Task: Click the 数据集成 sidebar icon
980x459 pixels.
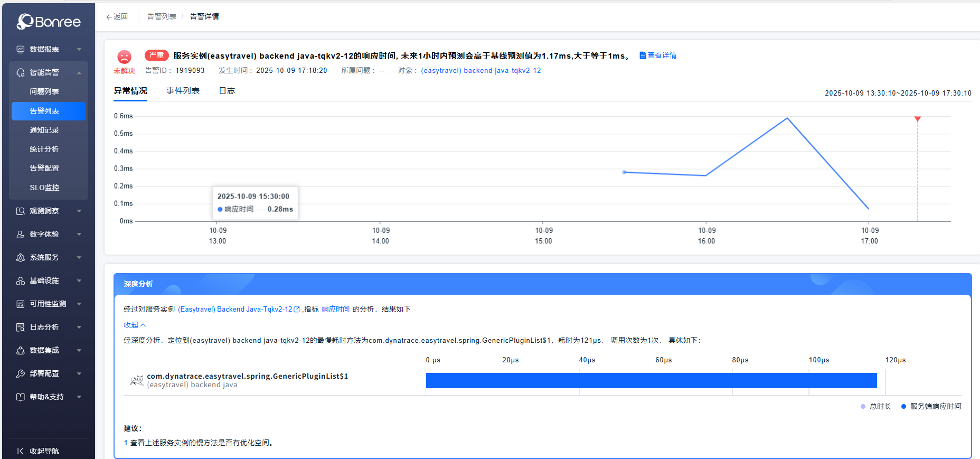Action: tap(21, 350)
